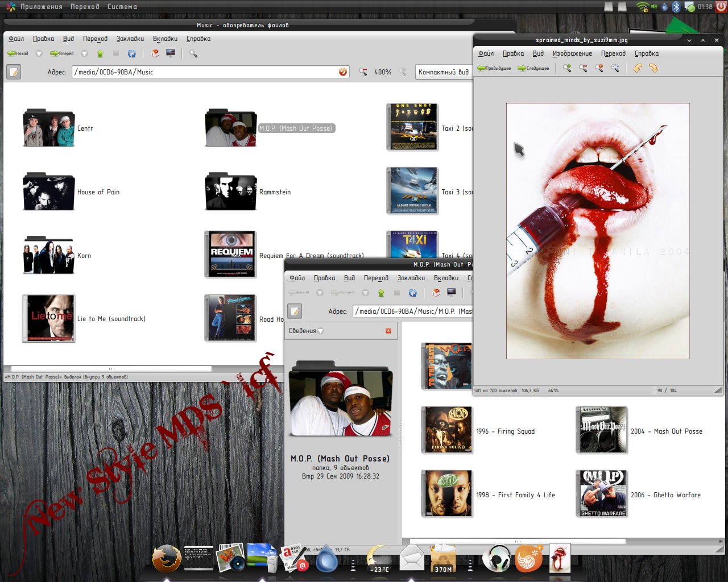Screen dimensions: 728x582
Task: Zoom out of the image in viewer
Action: [584, 68]
